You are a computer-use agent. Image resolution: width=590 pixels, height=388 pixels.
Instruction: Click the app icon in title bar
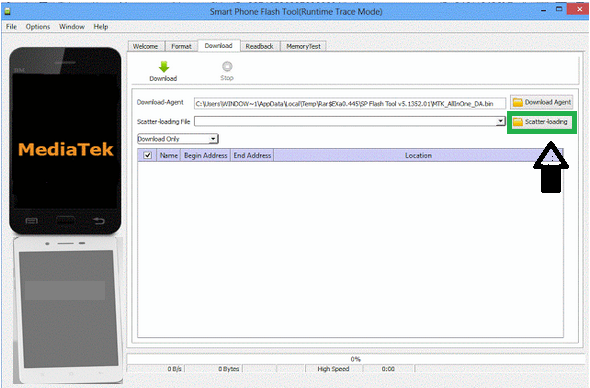(7, 11)
